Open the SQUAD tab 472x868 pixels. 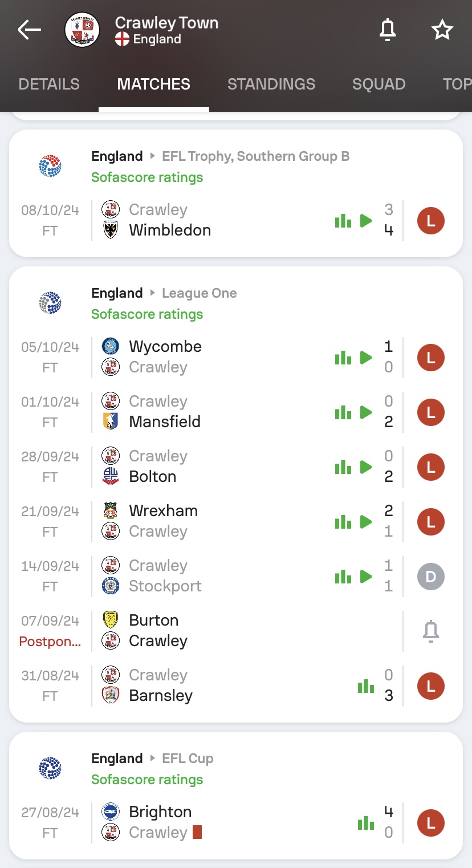click(x=379, y=84)
